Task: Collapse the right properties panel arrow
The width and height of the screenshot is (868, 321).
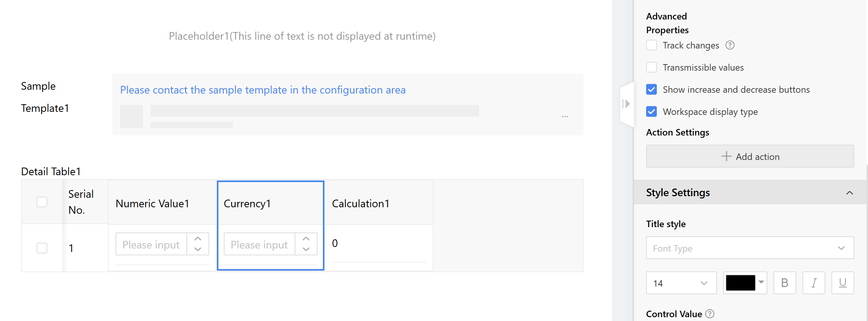Action: coord(626,104)
